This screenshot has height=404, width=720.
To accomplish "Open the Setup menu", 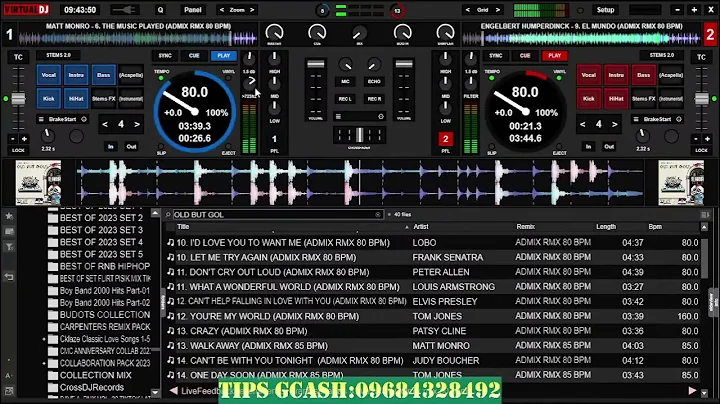I will point(605,10).
